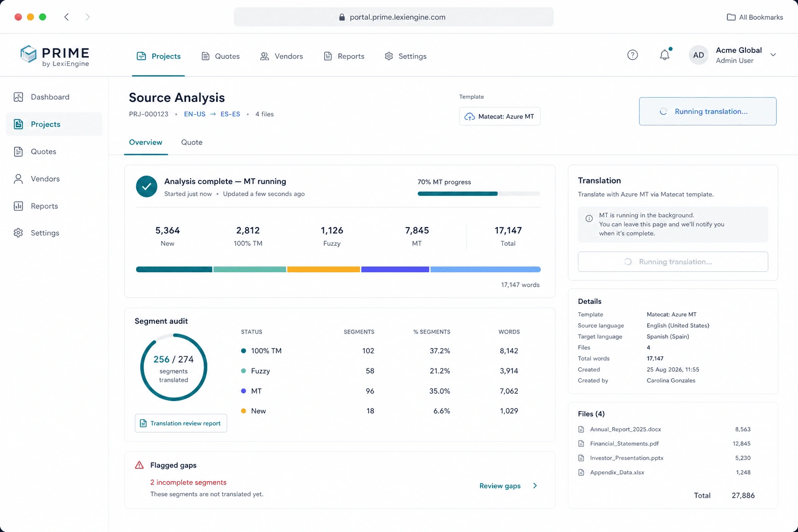Open the notifications bell
Image resolution: width=798 pixels, height=532 pixels.
(664, 55)
